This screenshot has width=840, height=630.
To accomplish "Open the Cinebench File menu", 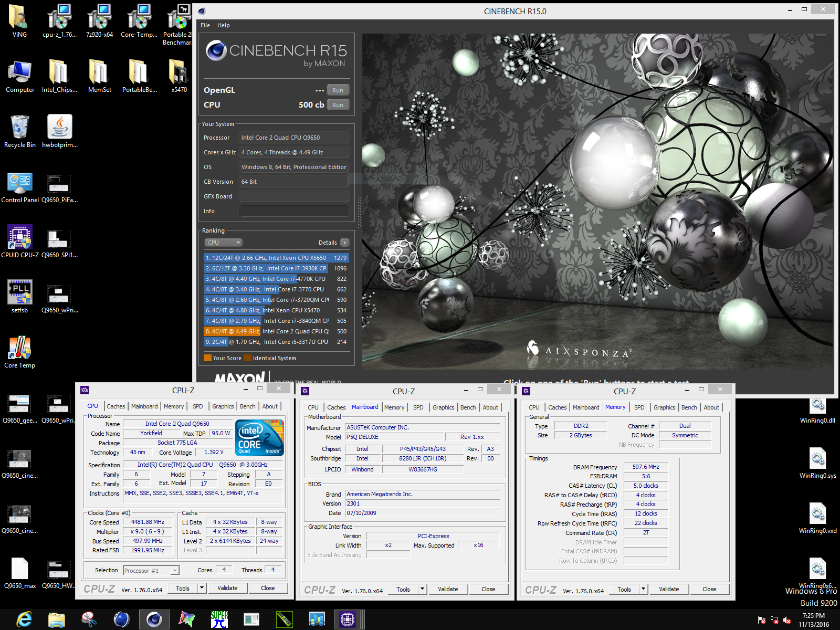I will 205,25.
